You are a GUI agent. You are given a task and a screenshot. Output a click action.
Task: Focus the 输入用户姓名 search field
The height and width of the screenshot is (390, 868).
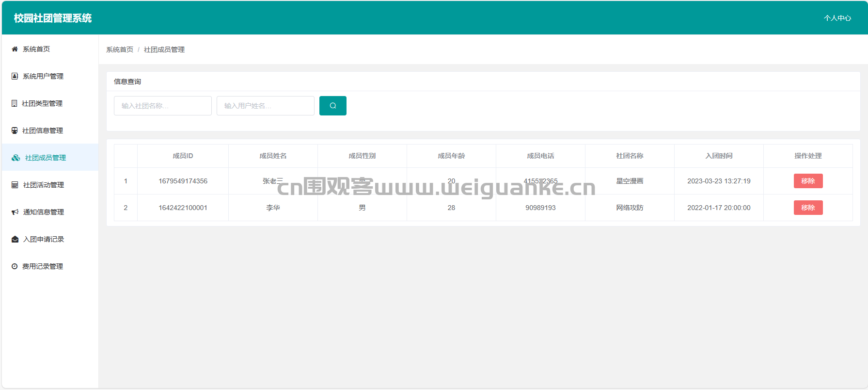click(x=266, y=106)
